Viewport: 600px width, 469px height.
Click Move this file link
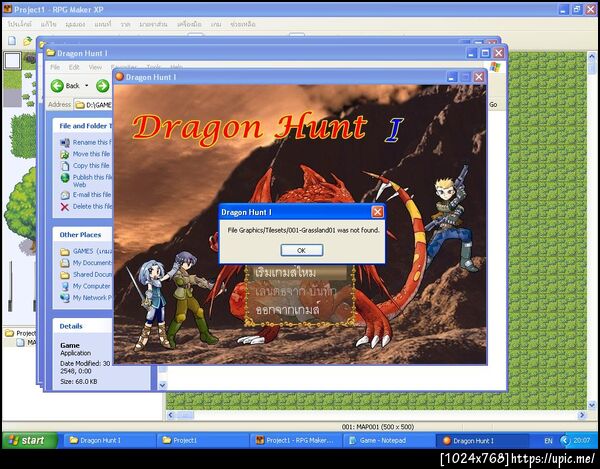(91, 154)
